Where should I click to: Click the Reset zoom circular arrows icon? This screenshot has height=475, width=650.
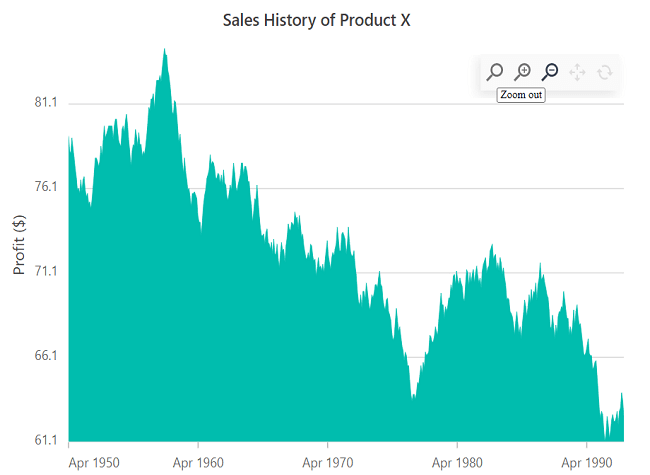[604, 72]
